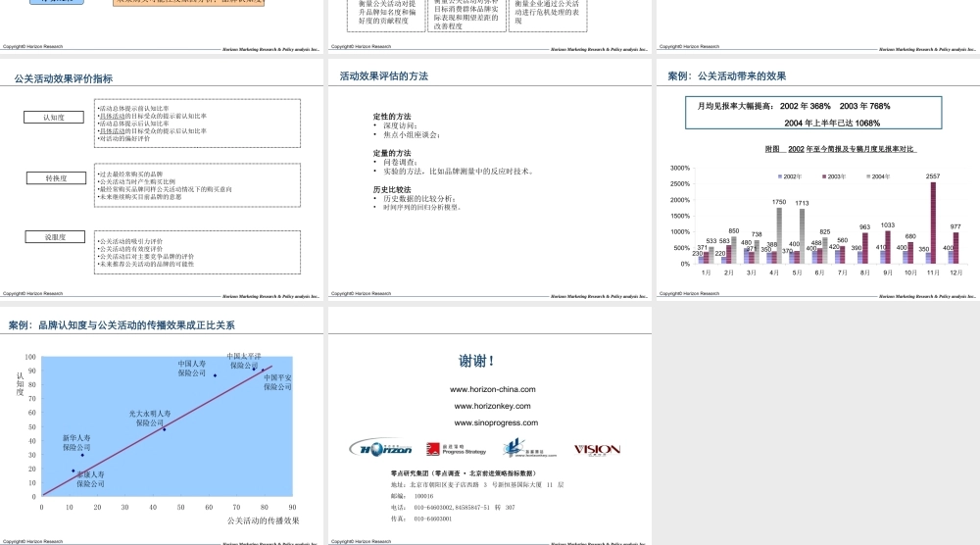Click the 定性的方法 heading
980x545 pixels.
[x=392, y=117]
